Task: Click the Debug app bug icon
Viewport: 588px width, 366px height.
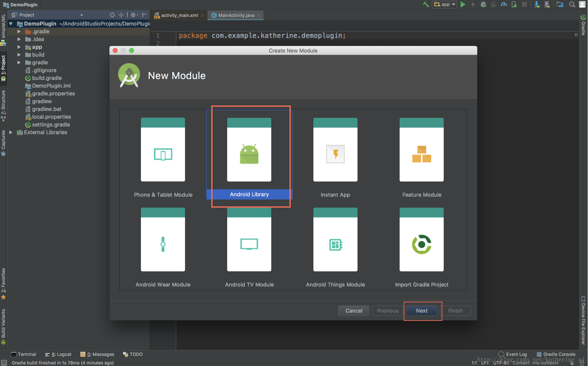Action: coord(483,5)
